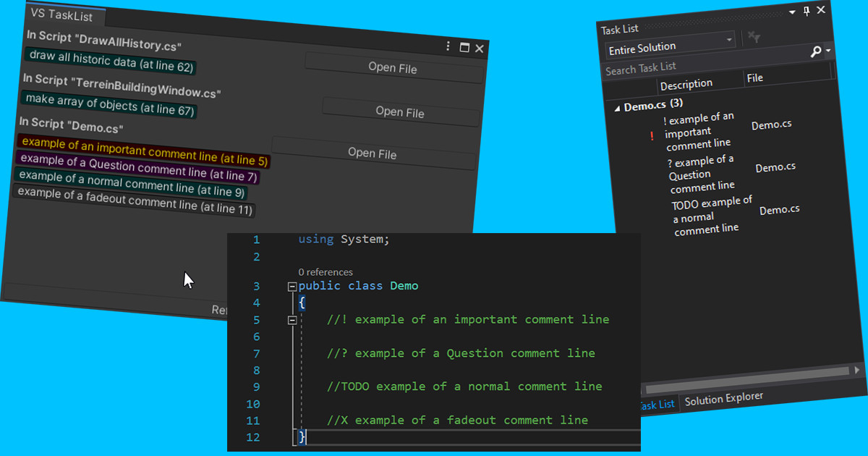The height and width of the screenshot is (456, 868).
Task: Click 'public class Demo' declaration
Action: [359, 286]
